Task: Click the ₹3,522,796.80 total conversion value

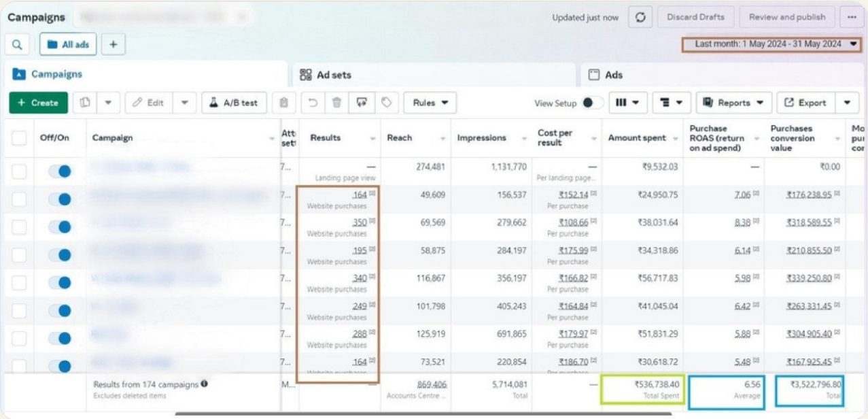Action: [x=815, y=384]
